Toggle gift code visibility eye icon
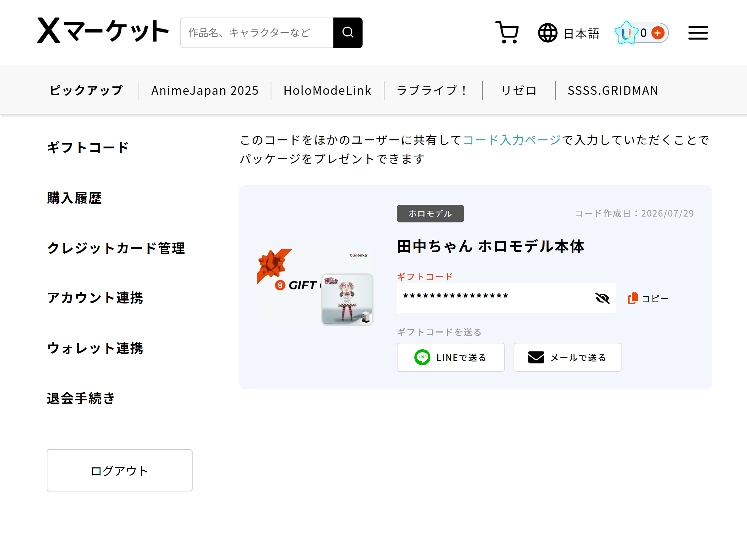 (x=603, y=298)
